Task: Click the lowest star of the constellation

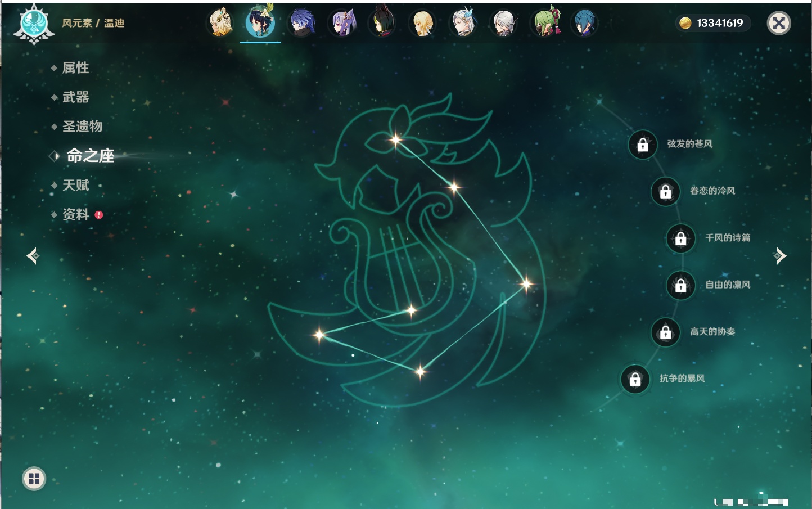Action: pos(420,371)
